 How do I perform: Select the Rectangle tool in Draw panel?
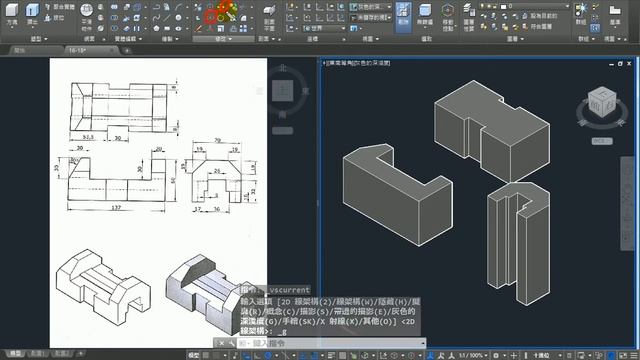[x=167, y=29]
